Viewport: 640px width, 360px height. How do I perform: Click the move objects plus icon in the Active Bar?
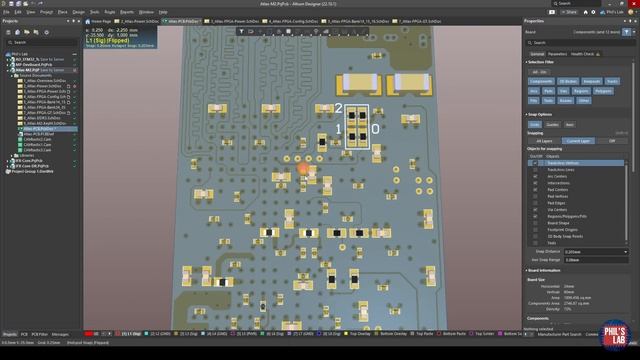click(260, 31)
